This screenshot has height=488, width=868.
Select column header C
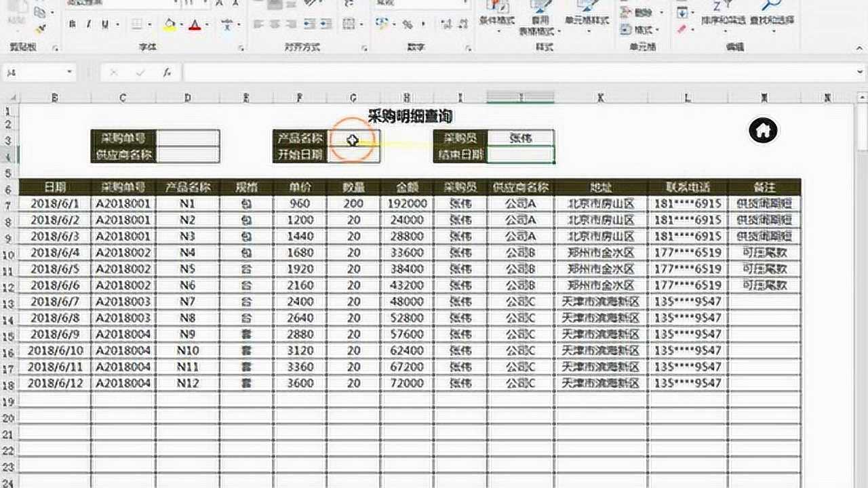123,98
